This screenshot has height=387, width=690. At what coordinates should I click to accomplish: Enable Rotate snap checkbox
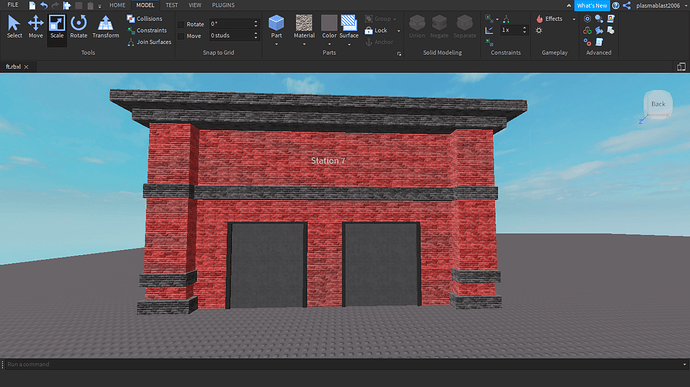click(181, 24)
